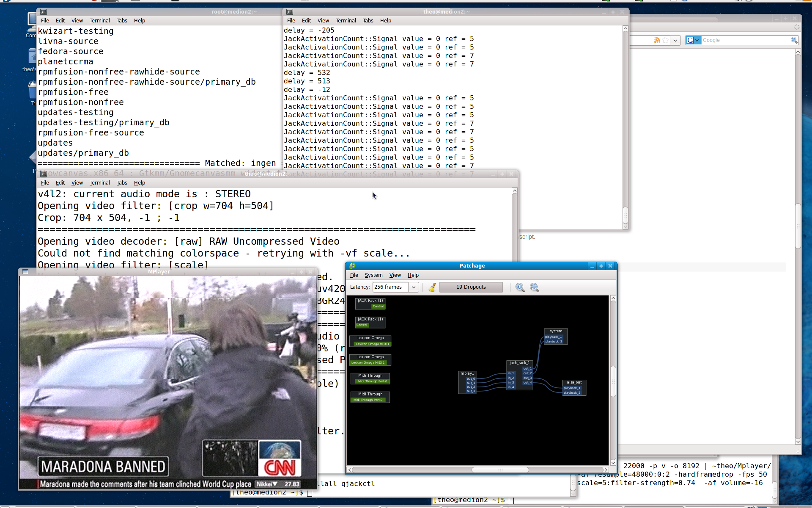Click the zoom to fit magnifier in Patchage
812x508 pixels.
(x=534, y=287)
